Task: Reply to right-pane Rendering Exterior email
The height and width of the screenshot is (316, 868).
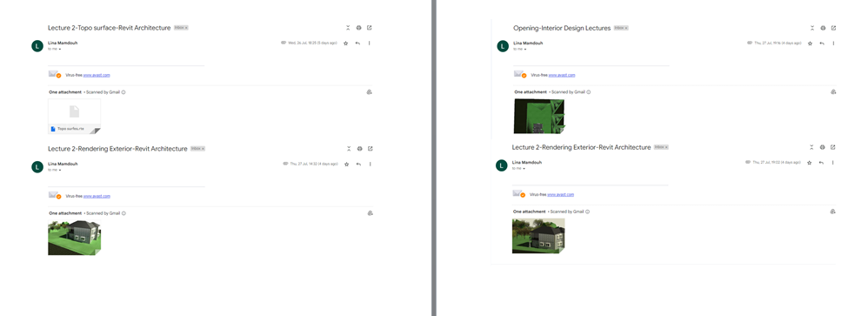Action: tap(822, 163)
